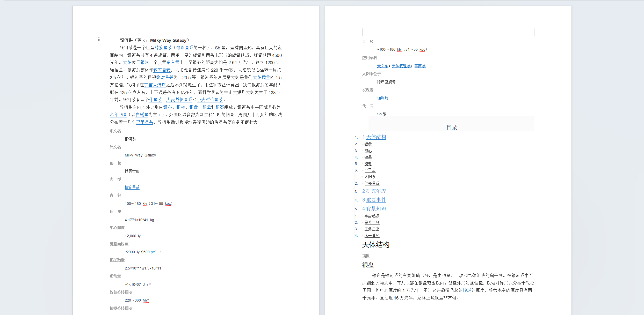Click the 目录 heading box
644x315 pixels.
(451, 127)
